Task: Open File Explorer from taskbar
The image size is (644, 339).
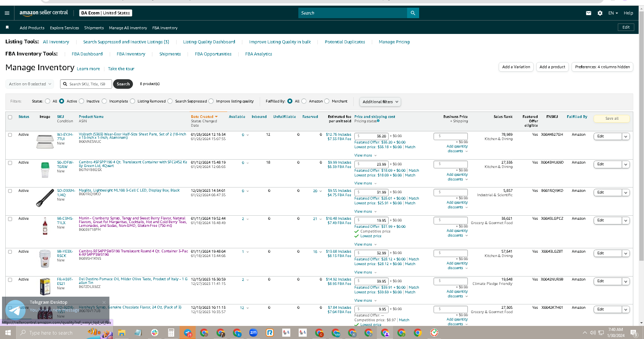Action: click(x=121, y=333)
